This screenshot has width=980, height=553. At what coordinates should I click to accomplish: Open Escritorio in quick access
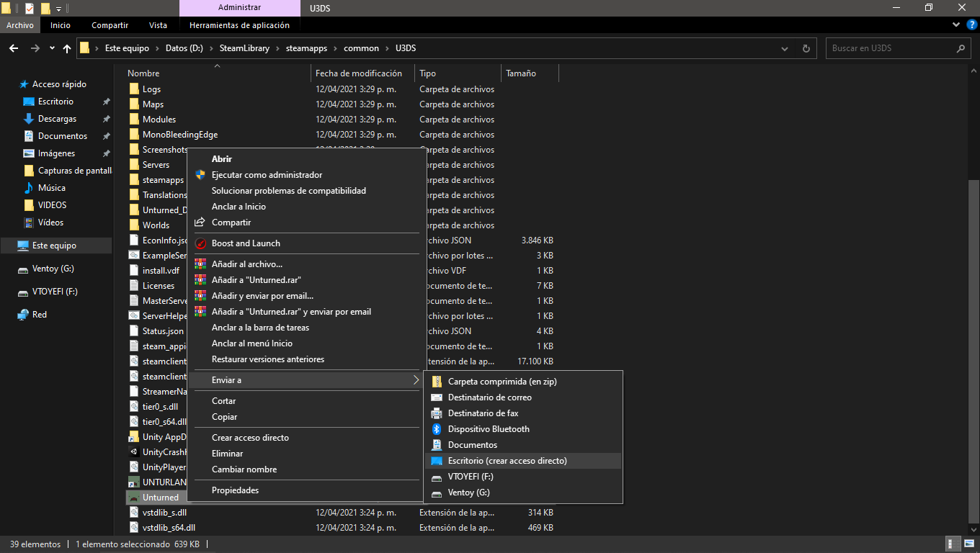(55, 102)
